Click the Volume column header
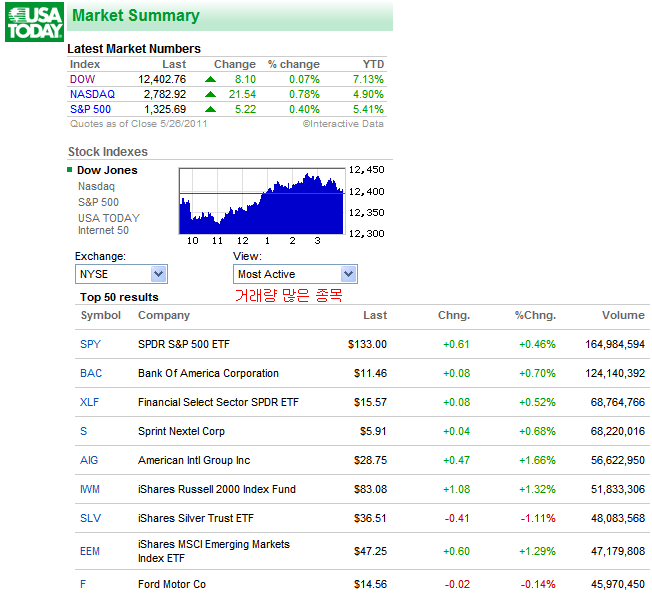 623,315
